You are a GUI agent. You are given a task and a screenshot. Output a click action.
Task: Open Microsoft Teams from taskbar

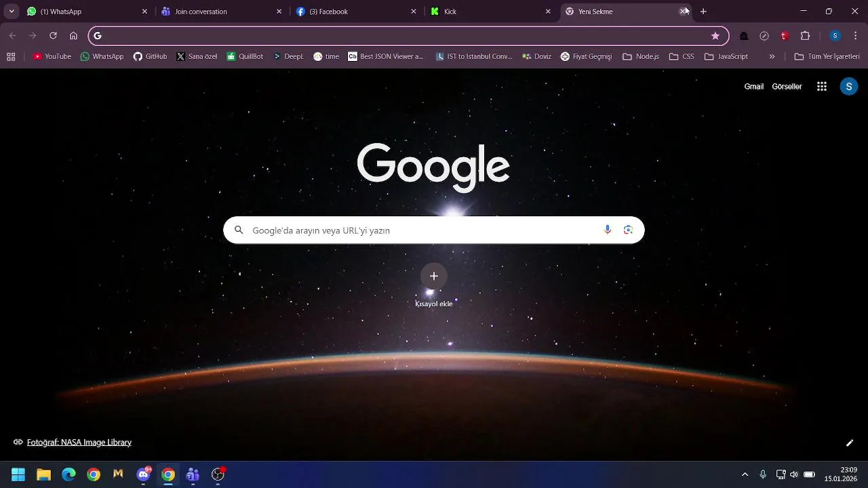coord(193,474)
